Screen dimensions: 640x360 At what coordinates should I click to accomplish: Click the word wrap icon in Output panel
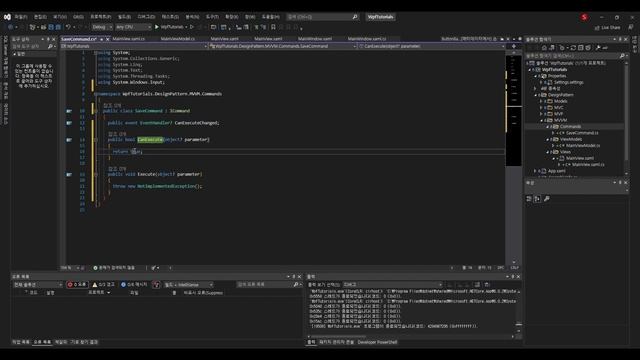pyautogui.click(x=487, y=284)
